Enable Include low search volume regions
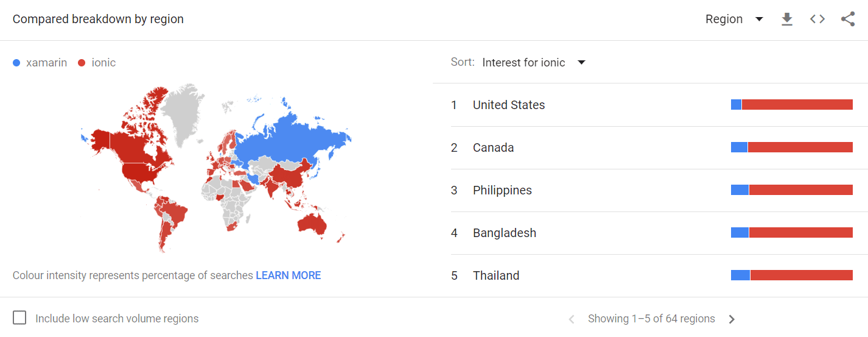Viewport: 868px width, 337px height. coord(19,318)
